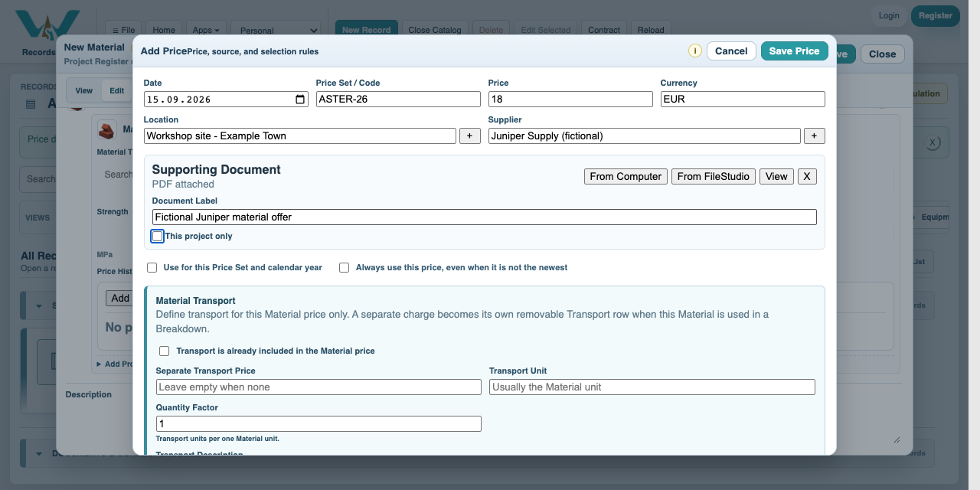
Task: Click the Supplier input field
Action: click(645, 136)
